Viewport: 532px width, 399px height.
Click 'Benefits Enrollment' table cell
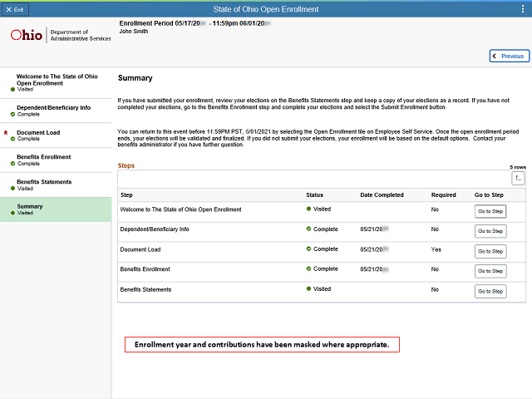(145, 269)
